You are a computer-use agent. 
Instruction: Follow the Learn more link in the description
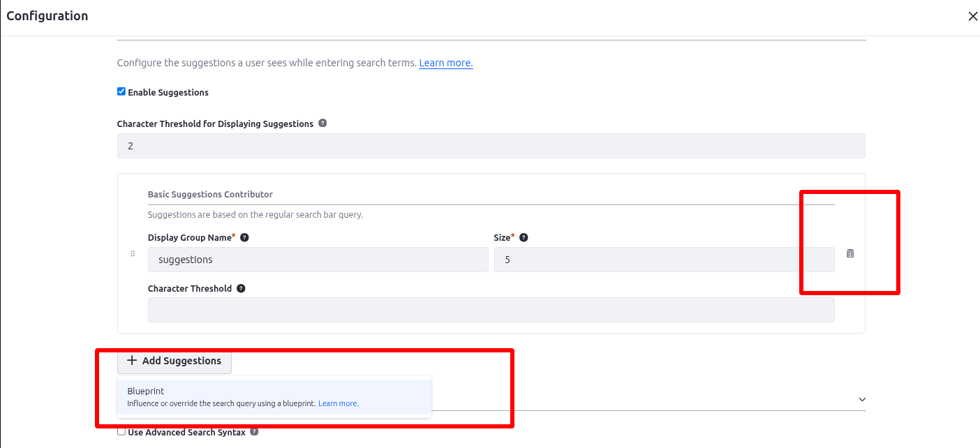click(446, 63)
